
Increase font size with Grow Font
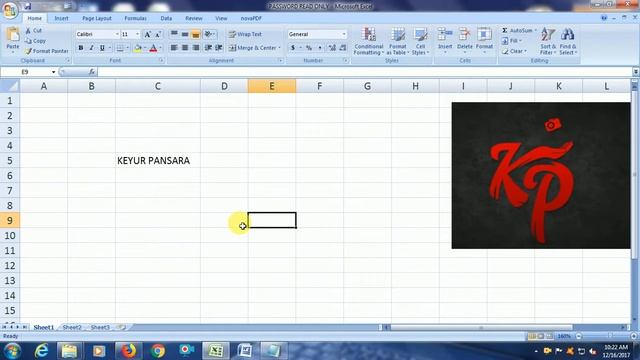click(x=147, y=35)
